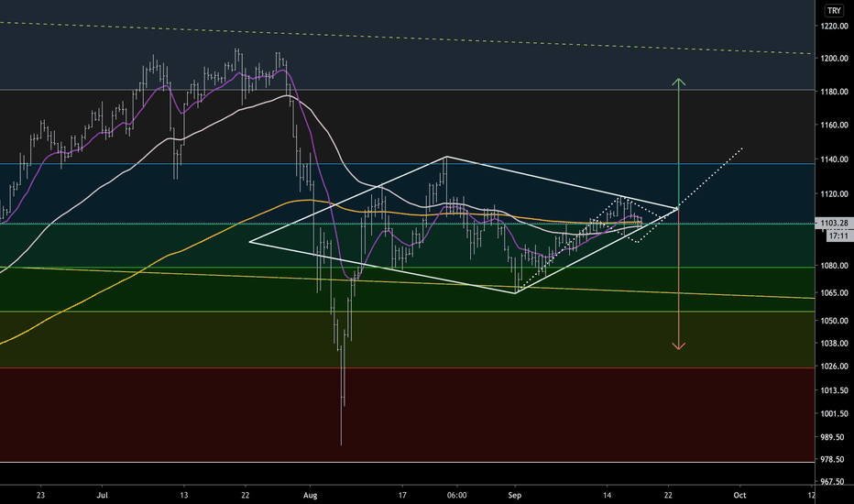Click the 1065.00 price axis label

point(835,292)
